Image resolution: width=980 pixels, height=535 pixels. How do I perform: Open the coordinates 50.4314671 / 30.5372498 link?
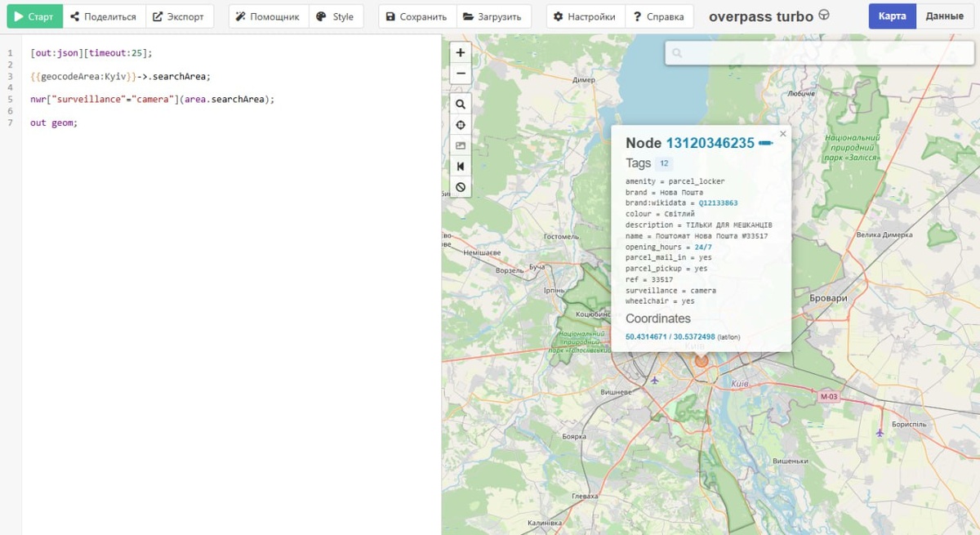670,337
